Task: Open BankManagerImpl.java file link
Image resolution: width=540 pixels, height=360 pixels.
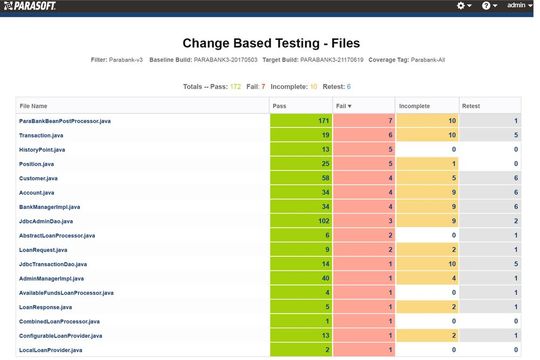Action: pos(50,207)
